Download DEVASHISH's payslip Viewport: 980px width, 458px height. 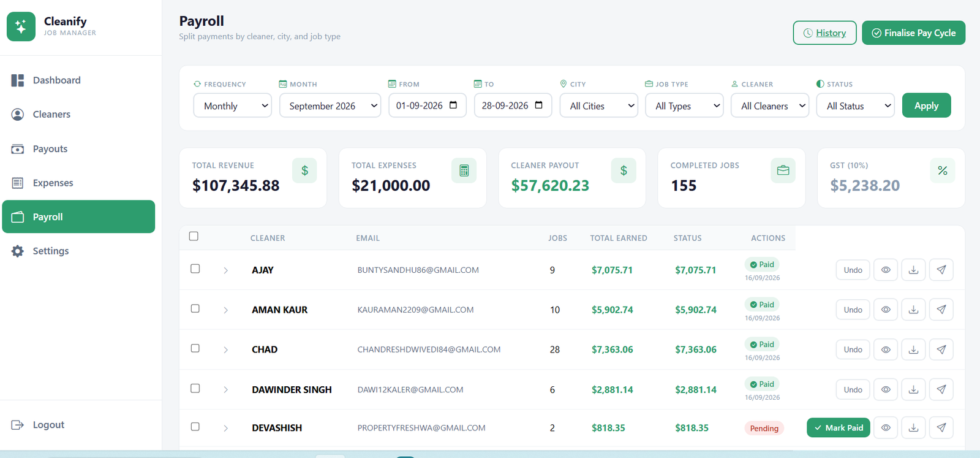pyautogui.click(x=913, y=427)
